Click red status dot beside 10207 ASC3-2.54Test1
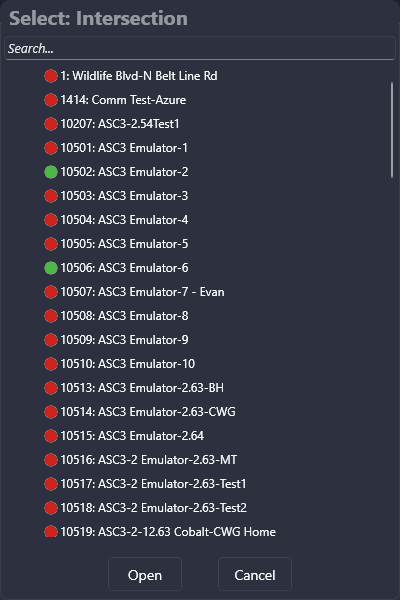Screen dimensions: 400x600 51,124
